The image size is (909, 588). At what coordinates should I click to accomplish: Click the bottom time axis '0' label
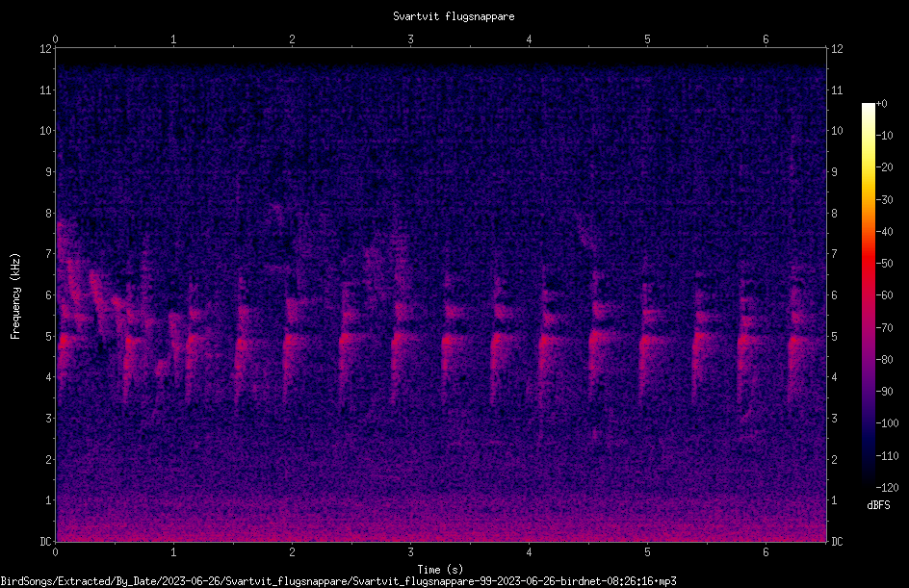55,552
